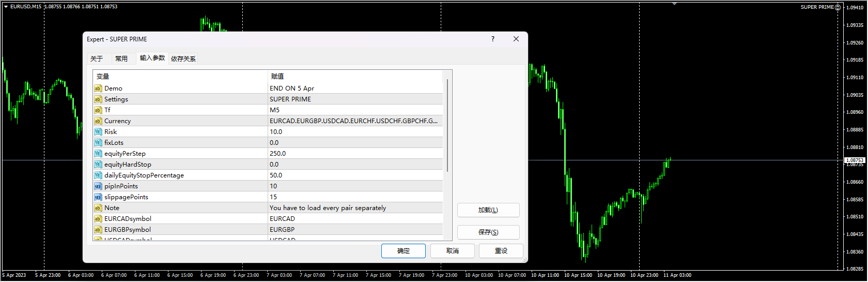The width and height of the screenshot is (868, 282).
Task: Edit the equityPerStep value 250.0
Action: pyautogui.click(x=355, y=154)
